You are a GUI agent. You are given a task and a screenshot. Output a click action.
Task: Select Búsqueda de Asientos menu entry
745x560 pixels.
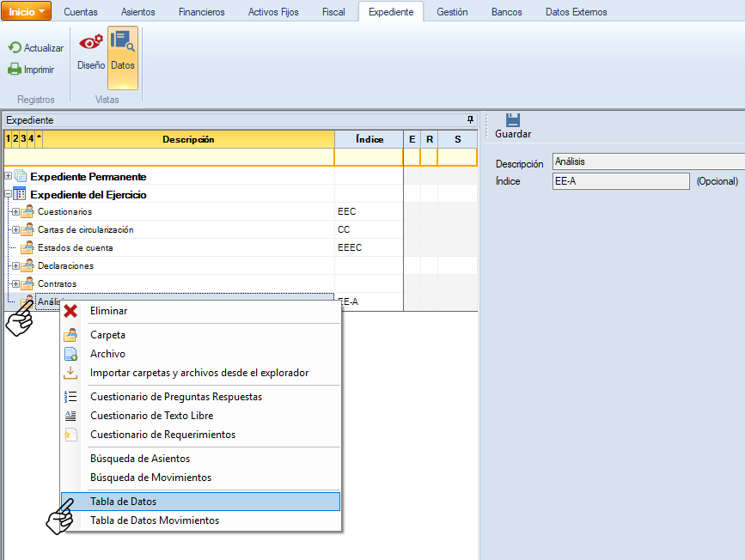[140, 459]
